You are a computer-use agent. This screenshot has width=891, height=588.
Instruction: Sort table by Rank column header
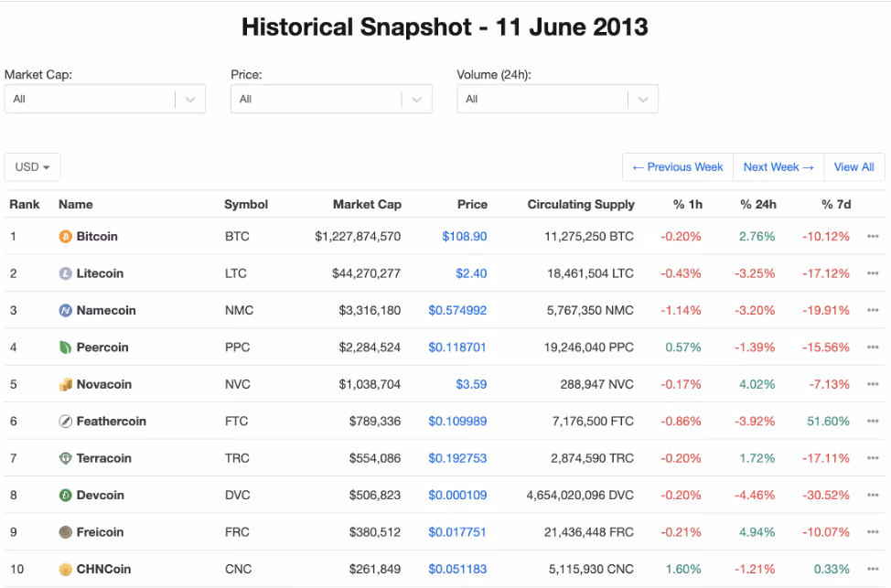click(25, 205)
